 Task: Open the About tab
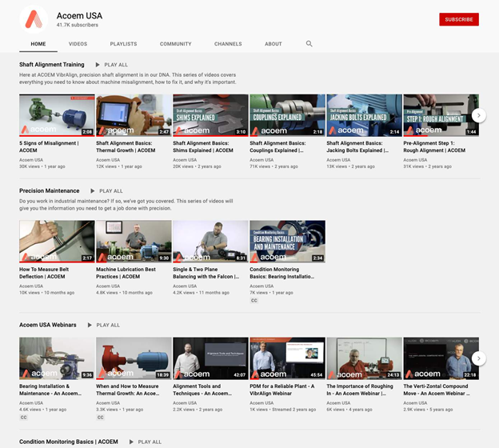pyautogui.click(x=273, y=44)
